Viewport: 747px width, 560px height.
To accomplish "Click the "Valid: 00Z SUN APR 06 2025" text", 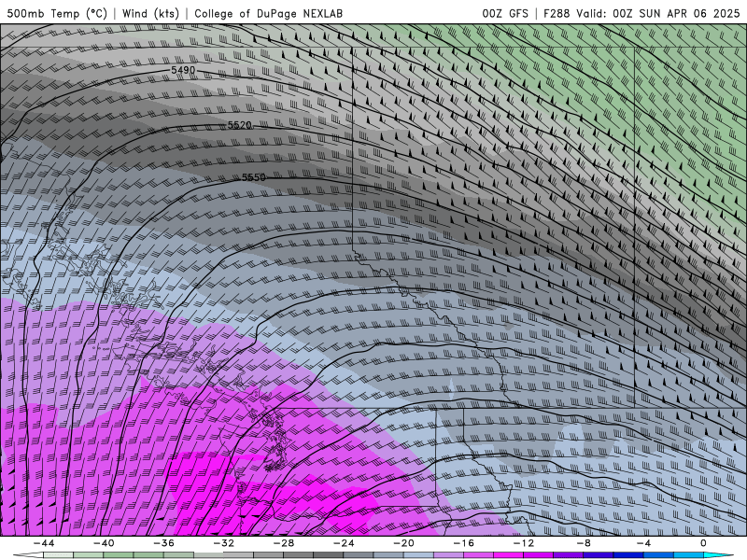I will tap(658, 13).
